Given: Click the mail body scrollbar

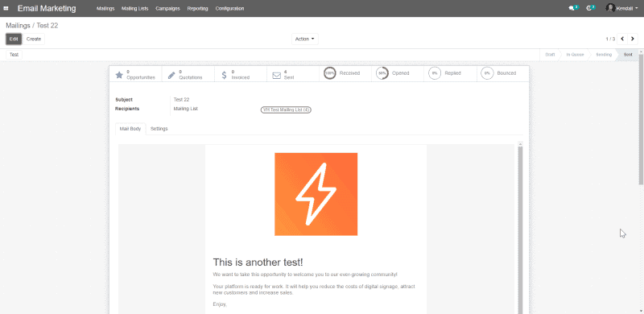Looking at the screenshot, I should point(520,230).
